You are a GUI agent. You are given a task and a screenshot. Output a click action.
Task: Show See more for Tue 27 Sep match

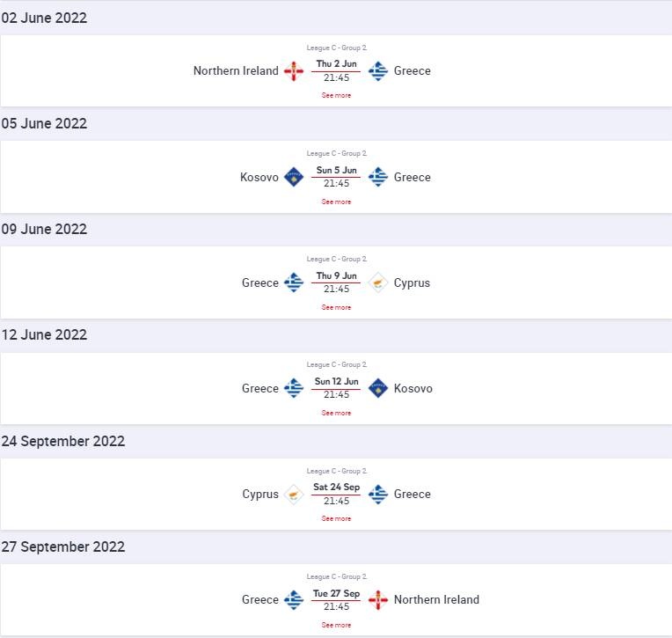click(x=336, y=625)
